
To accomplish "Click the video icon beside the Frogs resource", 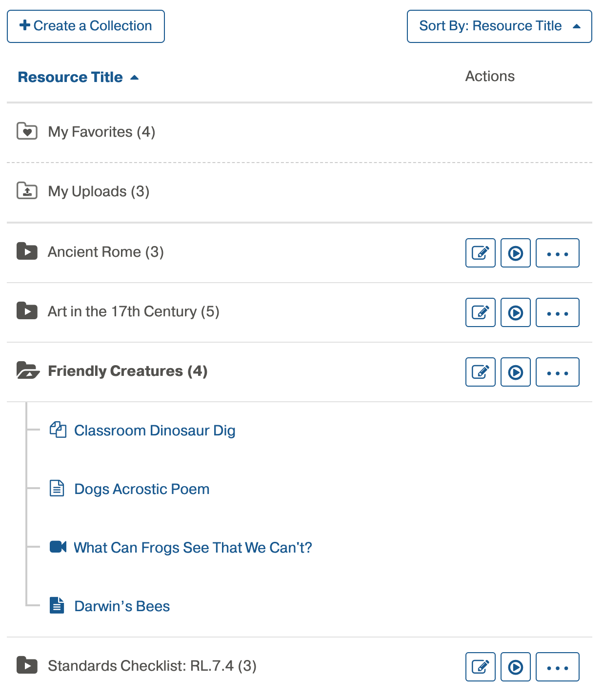I will (x=58, y=547).
